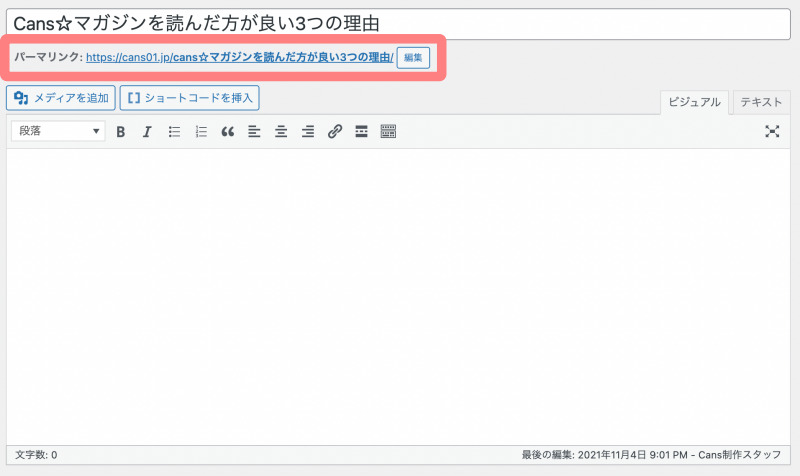Apply blockquote formatting
Image resolution: width=800 pixels, height=476 pixels.
(227, 131)
